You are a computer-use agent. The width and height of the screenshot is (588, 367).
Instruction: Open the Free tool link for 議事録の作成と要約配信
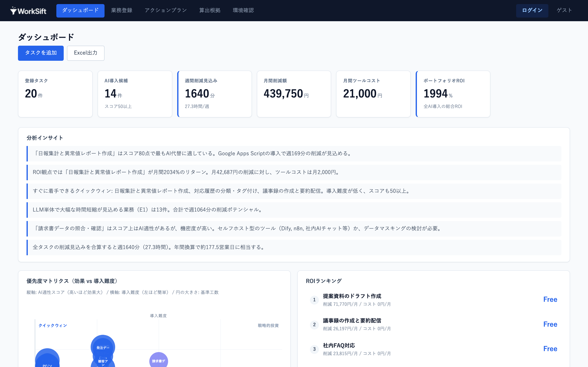point(550,325)
